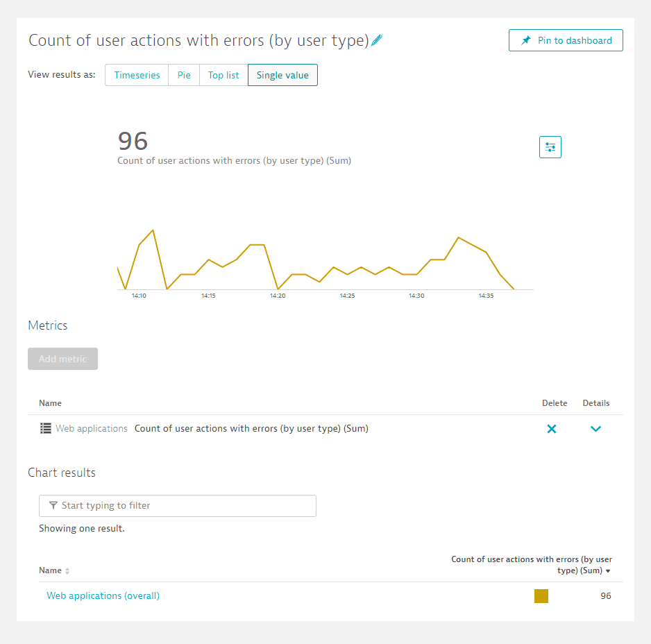The width and height of the screenshot is (651, 644).
Task: Click the pin icon in dashboard button
Action: [526, 40]
